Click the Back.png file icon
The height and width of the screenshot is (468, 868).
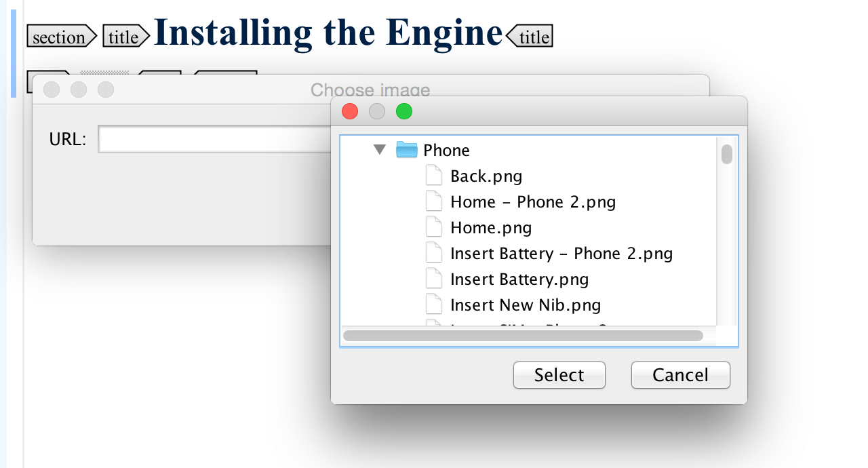(434, 176)
